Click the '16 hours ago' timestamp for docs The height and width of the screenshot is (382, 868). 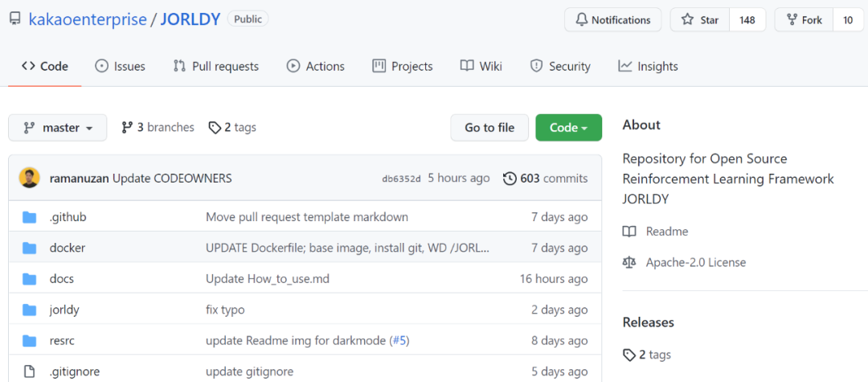pyautogui.click(x=554, y=279)
